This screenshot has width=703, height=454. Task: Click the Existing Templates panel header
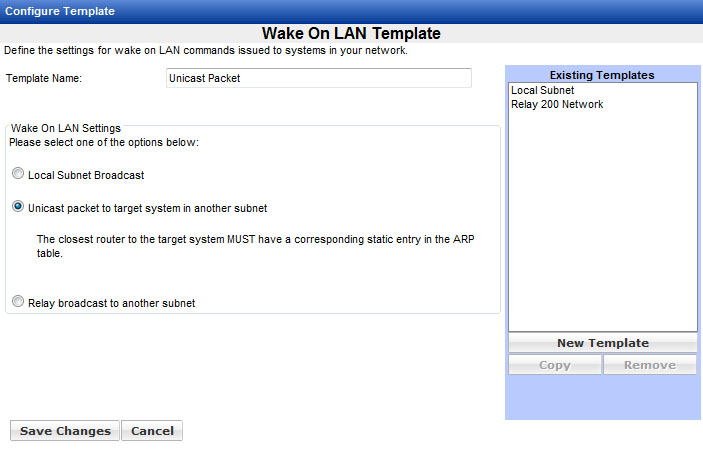coord(602,75)
